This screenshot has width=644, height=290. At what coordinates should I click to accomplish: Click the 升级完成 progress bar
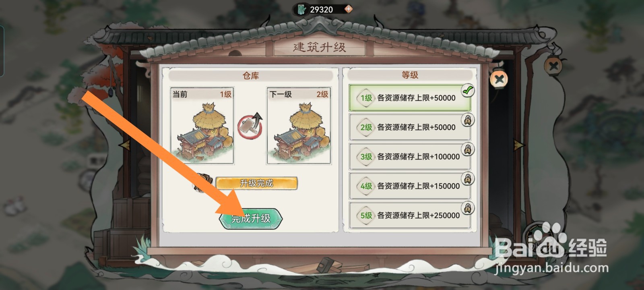click(256, 183)
